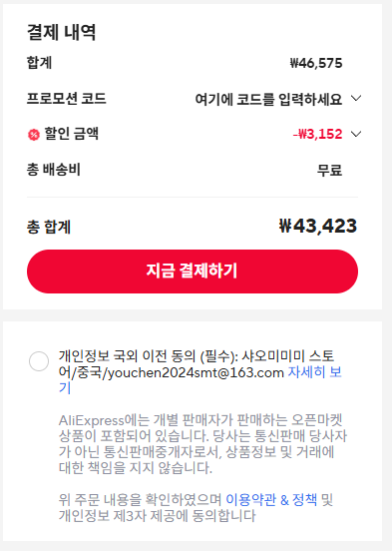392x551 pixels.
Task: Expand the promotion code chevron arrow
Action: [x=356, y=99]
